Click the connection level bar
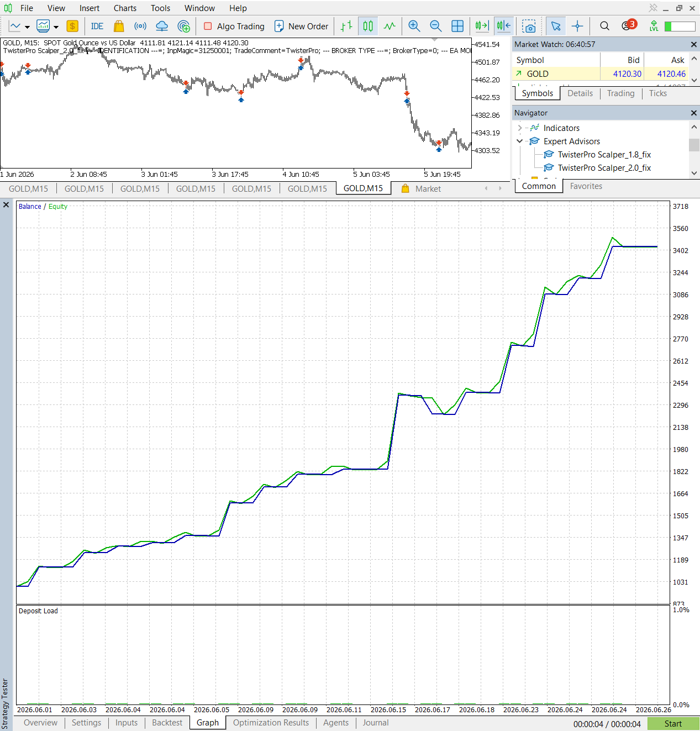This screenshot has width=700, height=731. [680, 27]
